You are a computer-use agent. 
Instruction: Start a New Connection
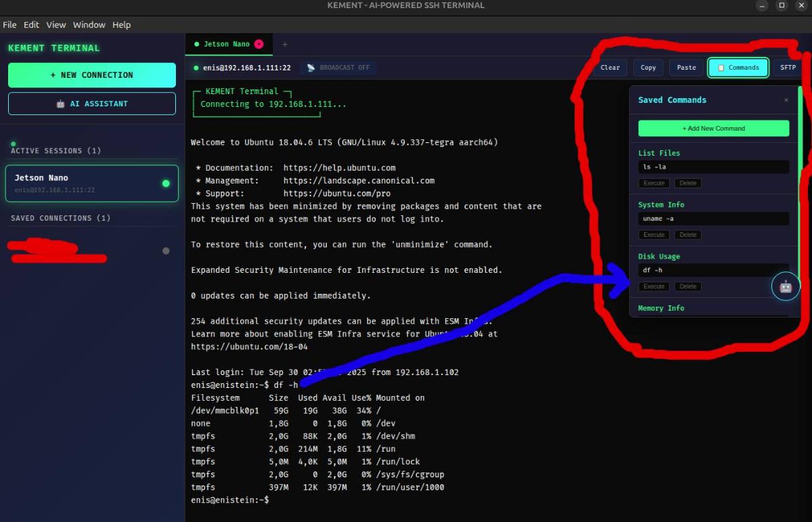tap(92, 75)
